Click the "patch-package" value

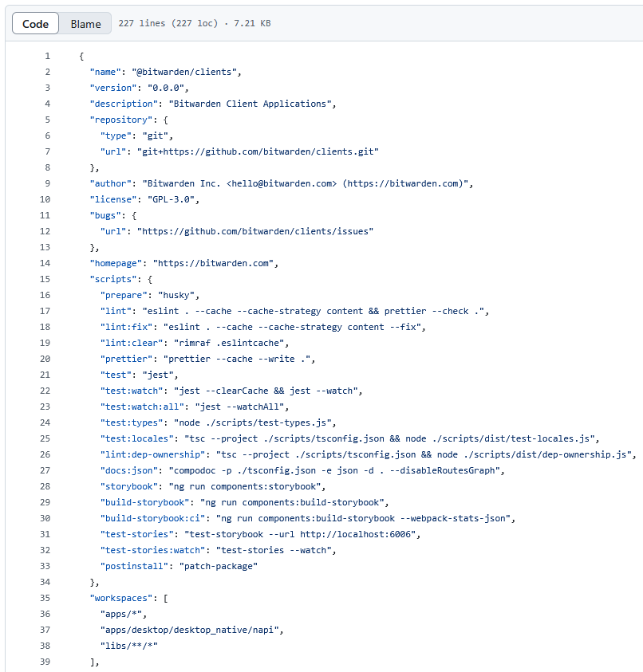tap(219, 566)
